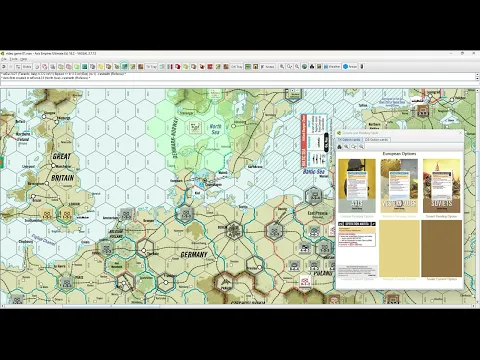This screenshot has width=480, height=360.
Task: Open the zoom dropdown in the option cards window
Action: 354,147
